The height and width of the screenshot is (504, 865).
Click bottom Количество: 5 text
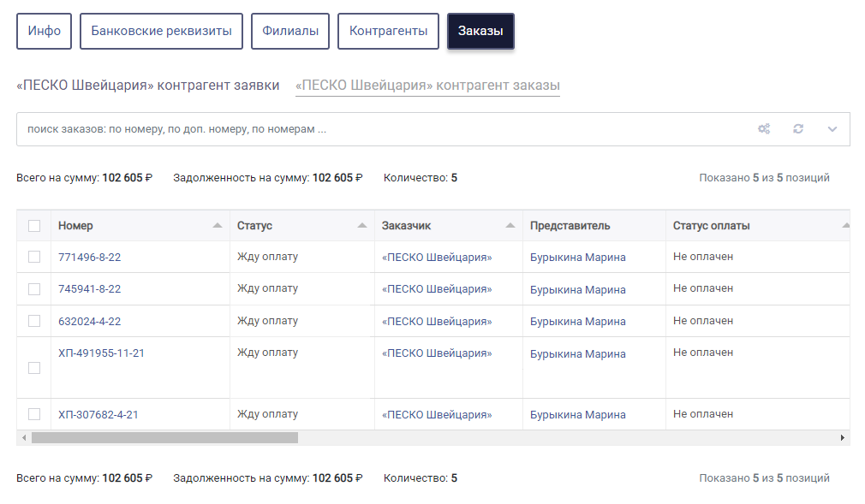(421, 478)
